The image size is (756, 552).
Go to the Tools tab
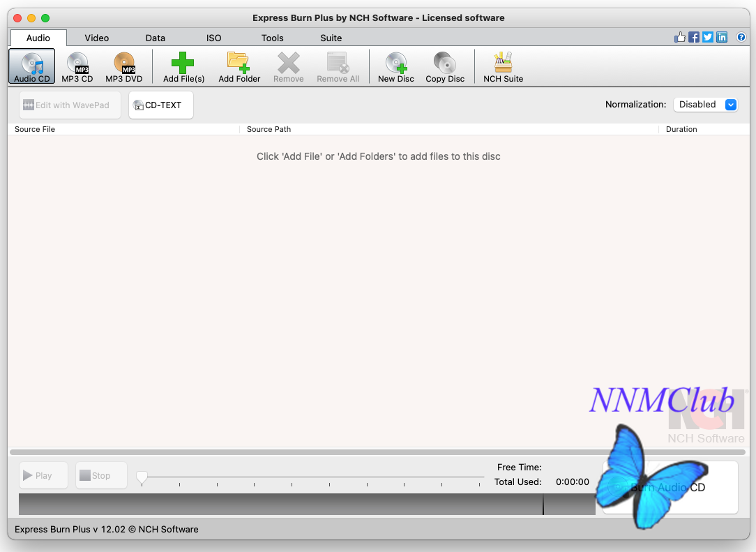(x=273, y=38)
